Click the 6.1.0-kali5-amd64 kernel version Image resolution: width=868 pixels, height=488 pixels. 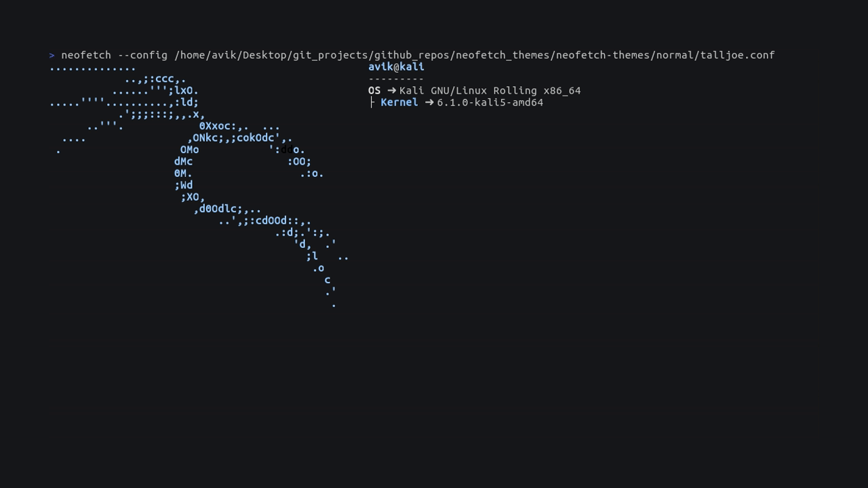pos(490,103)
